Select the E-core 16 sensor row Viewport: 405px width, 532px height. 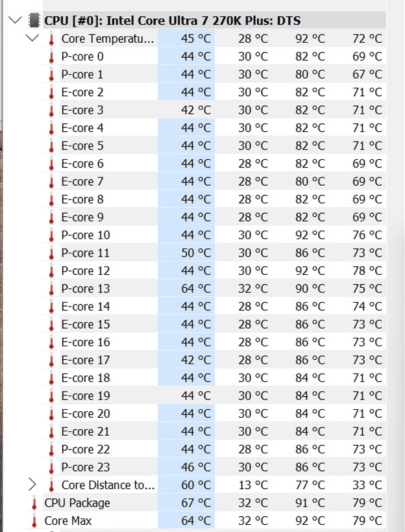click(215, 342)
